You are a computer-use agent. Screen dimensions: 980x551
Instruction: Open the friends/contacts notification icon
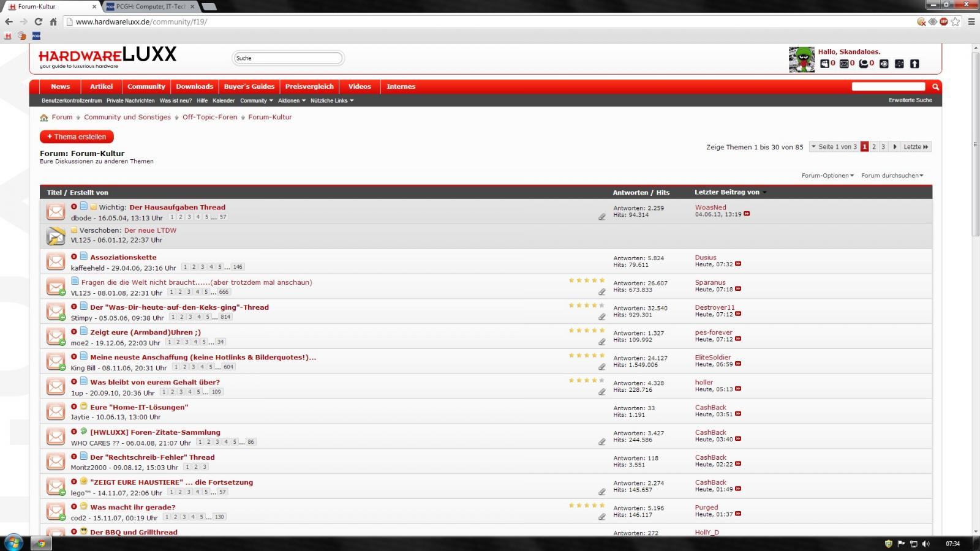(824, 63)
